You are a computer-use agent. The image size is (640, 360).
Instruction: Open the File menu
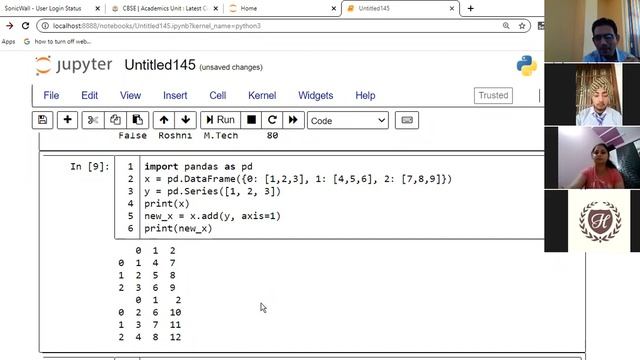click(x=51, y=96)
